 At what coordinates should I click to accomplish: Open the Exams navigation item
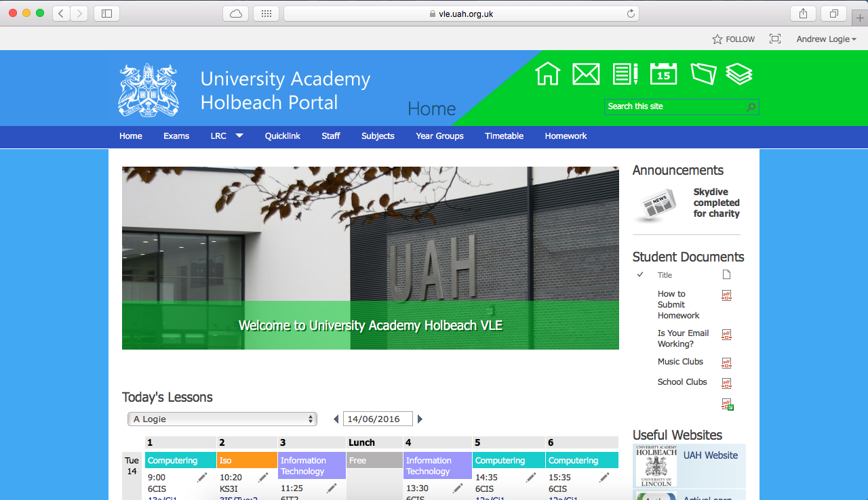[x=176, y=136]
